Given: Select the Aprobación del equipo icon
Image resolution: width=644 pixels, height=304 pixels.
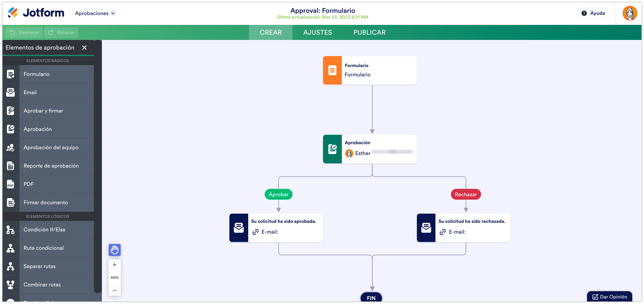Looking at the screenshot, I should pyautogui.click(x=11, y=147).
